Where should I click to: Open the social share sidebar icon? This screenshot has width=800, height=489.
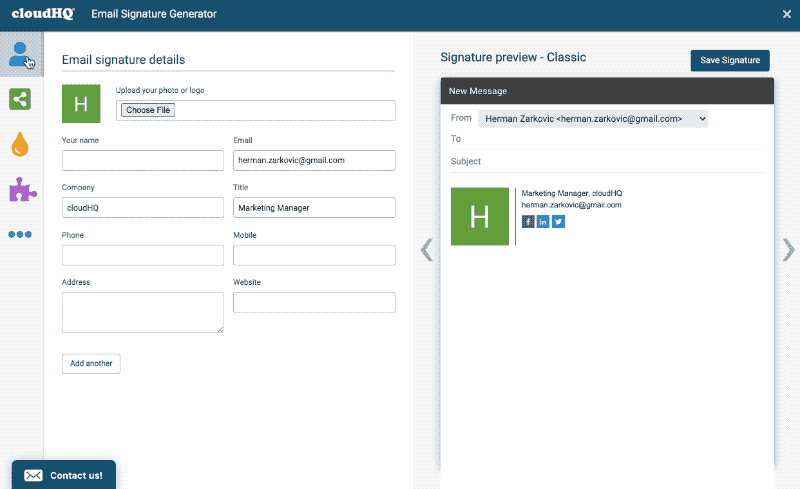coord(20,98)
